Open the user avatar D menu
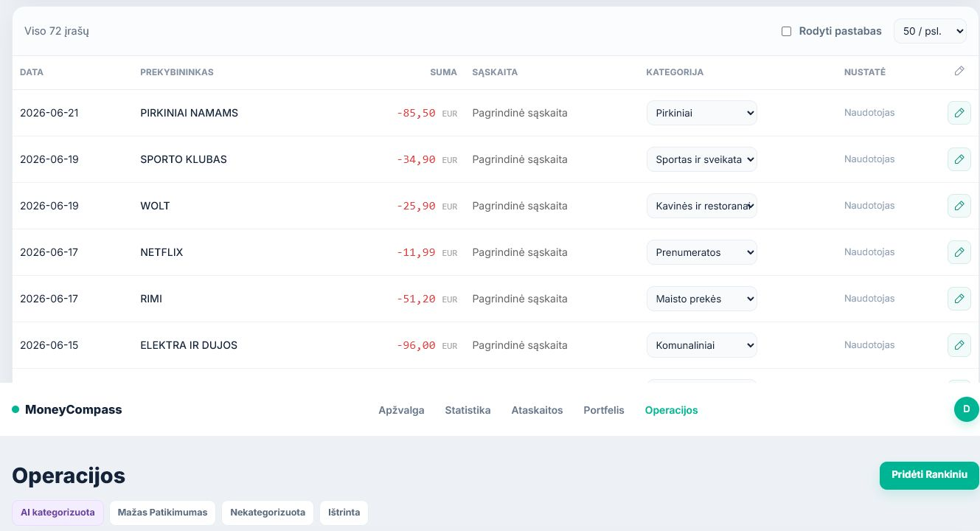 pos(966,409)
